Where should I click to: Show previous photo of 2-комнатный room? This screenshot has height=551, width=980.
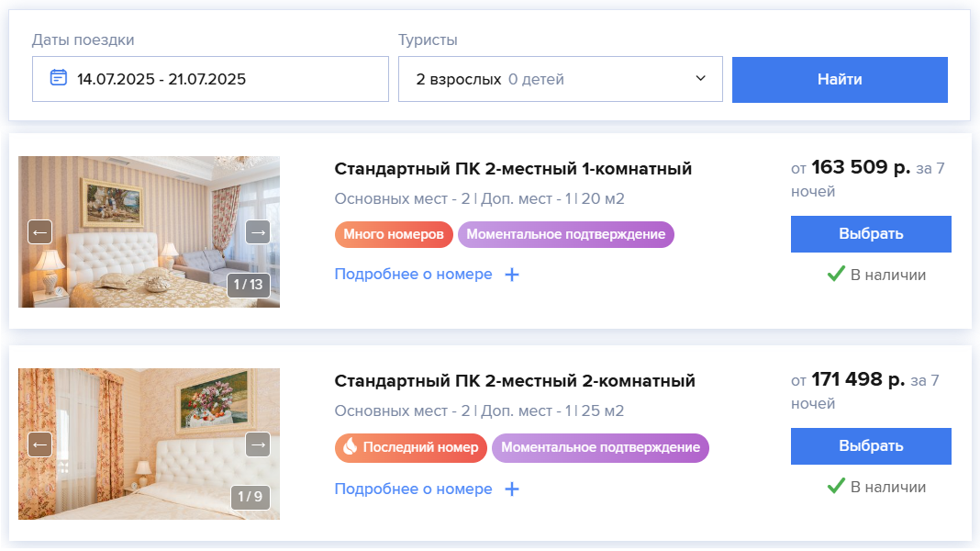[x=40, y=444]
